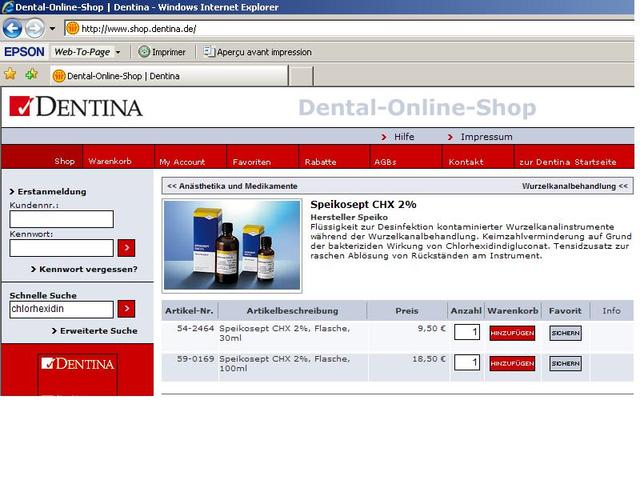Screen dimensions: 640x480
Task: Open the Warenkorb menu tab
Action: pos(109,161)
